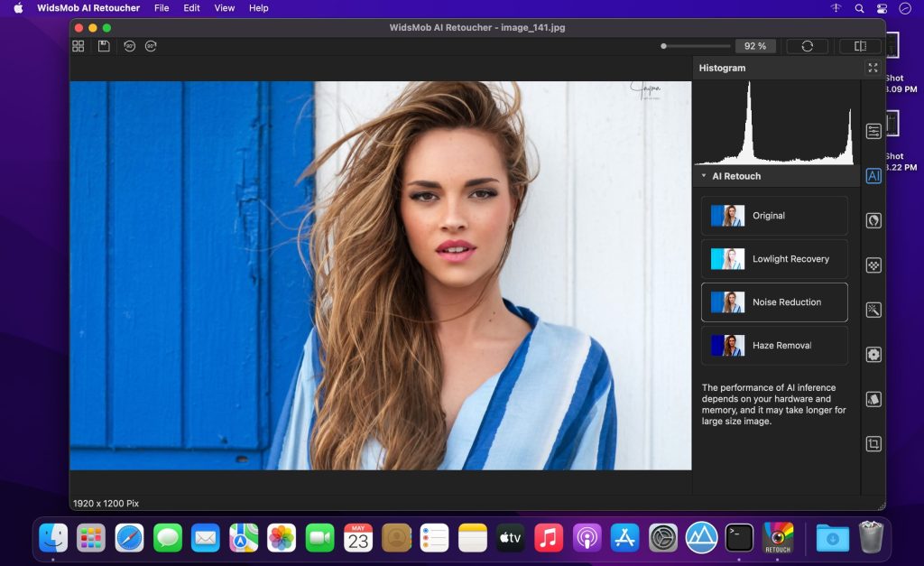
Task: Select the Lowlight Recovery option
Action: [774, 258]
